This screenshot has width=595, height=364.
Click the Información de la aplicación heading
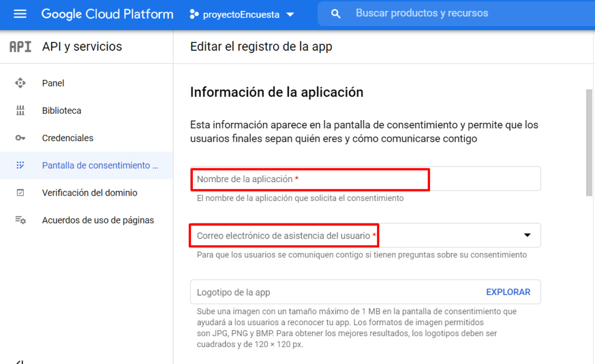277,92
